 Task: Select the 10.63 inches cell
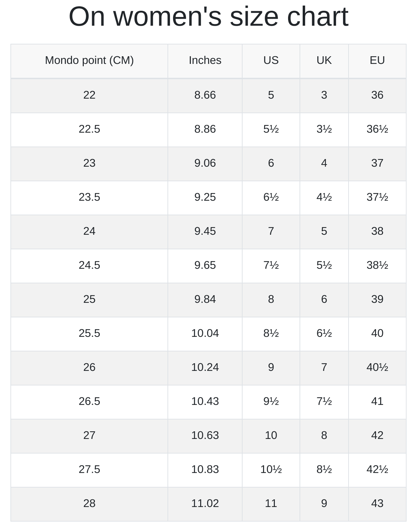pos(205,435)
